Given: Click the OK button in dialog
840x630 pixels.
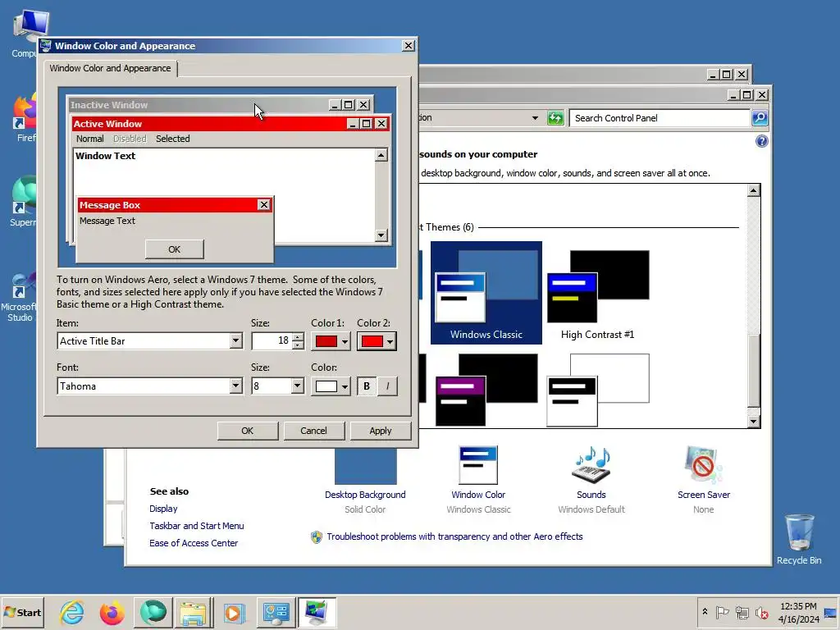Looking at the screenshot, I should (248, 431).
